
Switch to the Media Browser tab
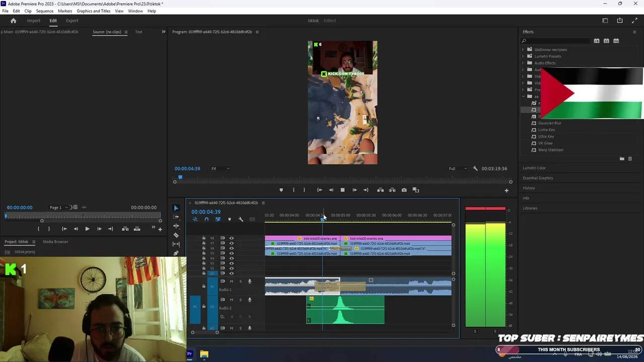55,242
